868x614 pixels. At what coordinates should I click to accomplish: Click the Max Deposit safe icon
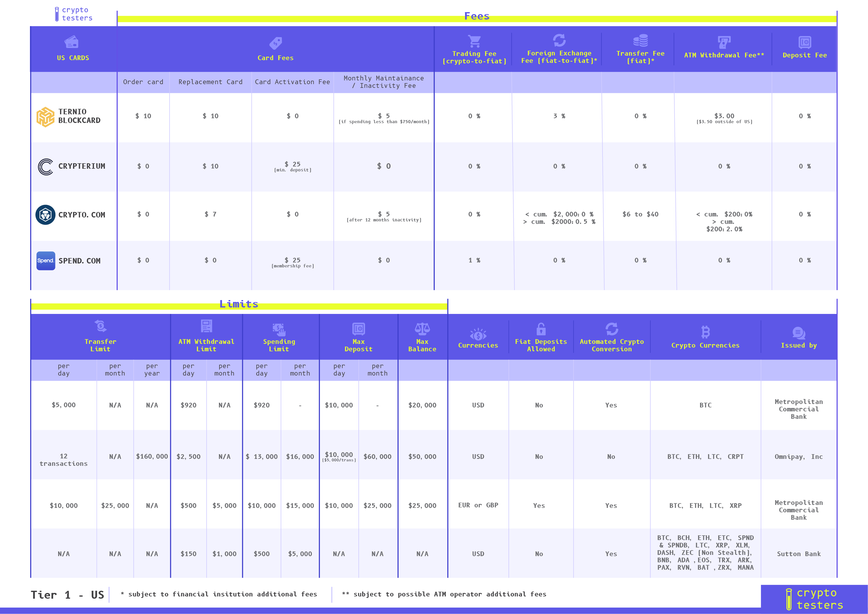tap(358, 329)
